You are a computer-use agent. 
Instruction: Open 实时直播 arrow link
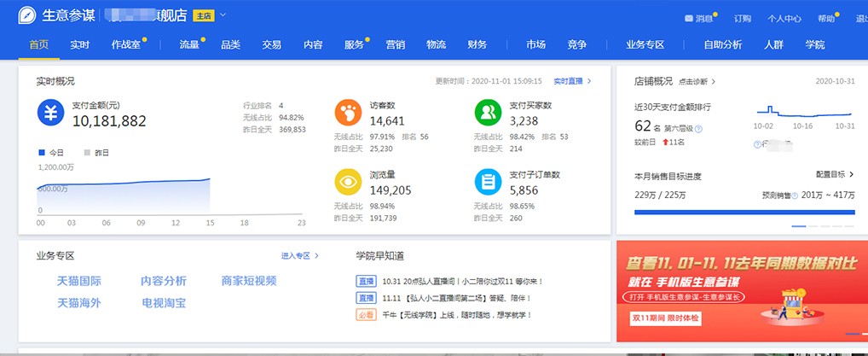click(x=572, y=81)
